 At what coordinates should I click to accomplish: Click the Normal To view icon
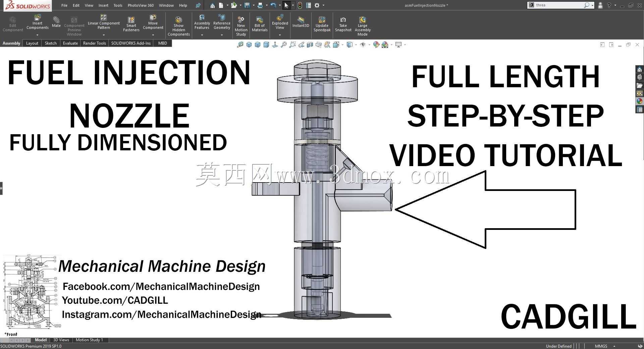pyautogui.click(x=275, y=45)
